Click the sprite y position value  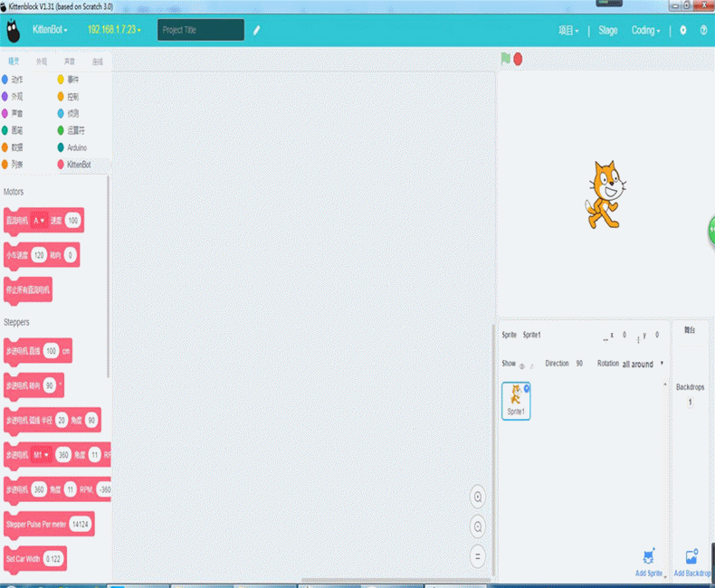[657, 335]
